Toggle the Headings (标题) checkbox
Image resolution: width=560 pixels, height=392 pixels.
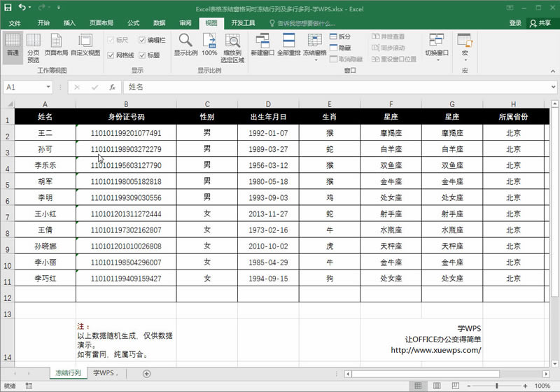tap(142, 55)
